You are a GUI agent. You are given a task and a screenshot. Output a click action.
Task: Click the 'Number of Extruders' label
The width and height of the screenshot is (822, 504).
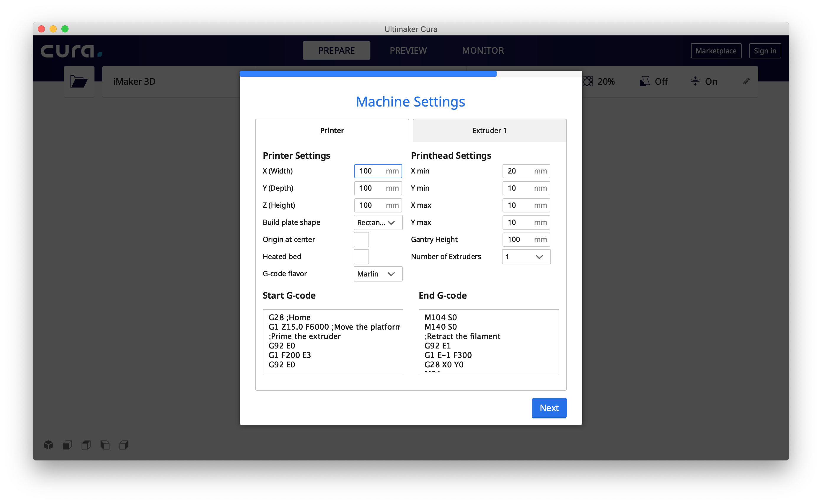446,257
